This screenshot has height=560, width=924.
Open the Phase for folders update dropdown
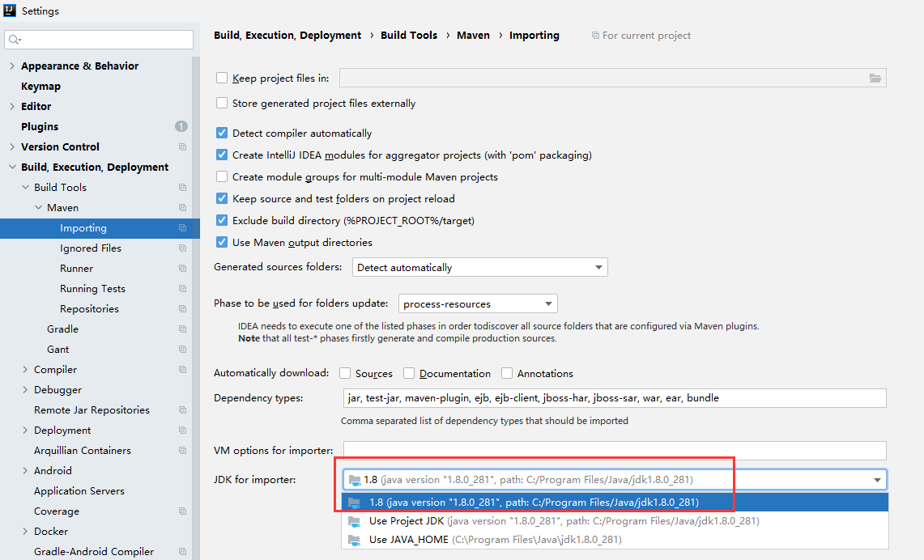tap(478, 303)
